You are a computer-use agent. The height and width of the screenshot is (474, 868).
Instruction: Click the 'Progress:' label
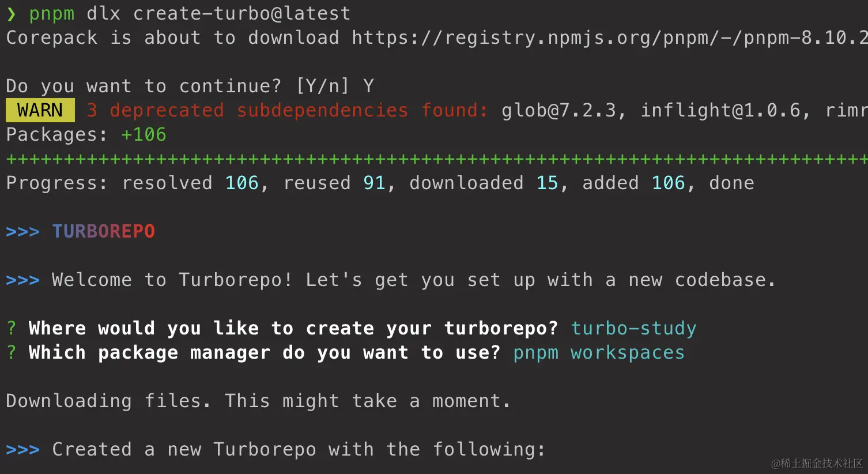(57, 183)
